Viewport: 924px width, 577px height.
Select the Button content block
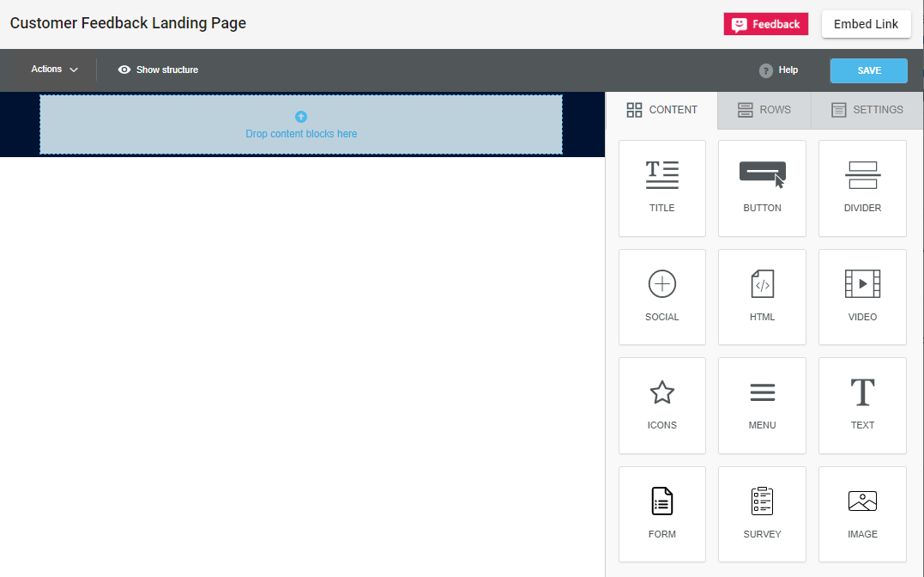click(x=762, y=188)
